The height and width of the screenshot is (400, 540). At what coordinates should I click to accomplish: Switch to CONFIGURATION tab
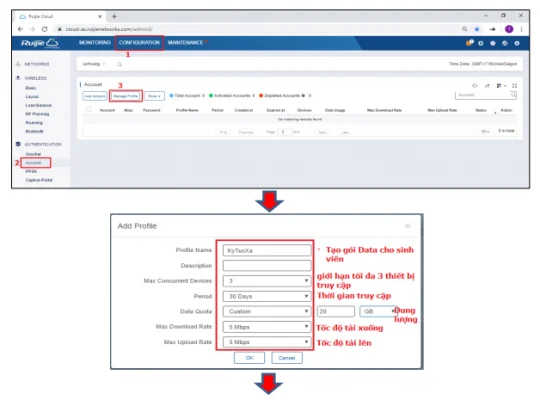[139, 43]
